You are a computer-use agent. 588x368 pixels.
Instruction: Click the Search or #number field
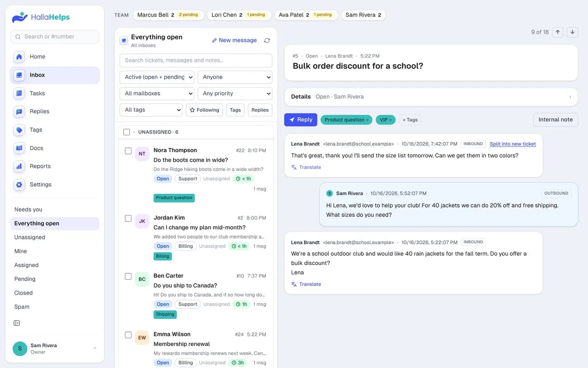coord(55,37)
